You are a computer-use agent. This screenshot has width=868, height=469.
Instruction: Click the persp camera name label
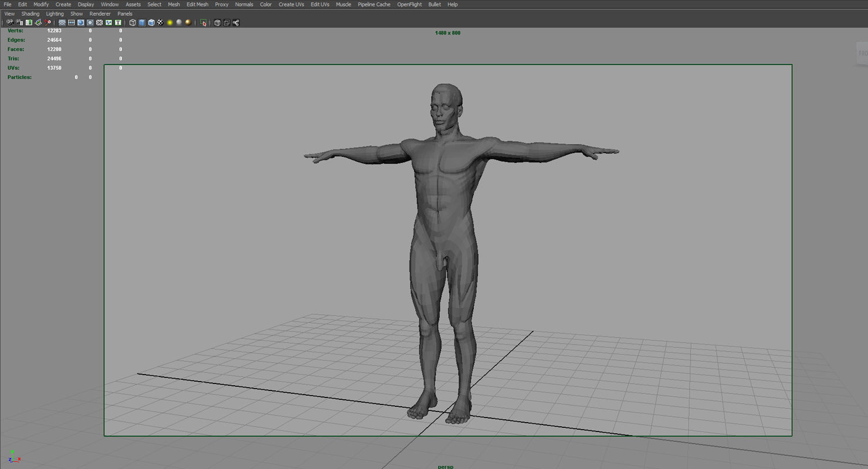(x=446, y=467)
